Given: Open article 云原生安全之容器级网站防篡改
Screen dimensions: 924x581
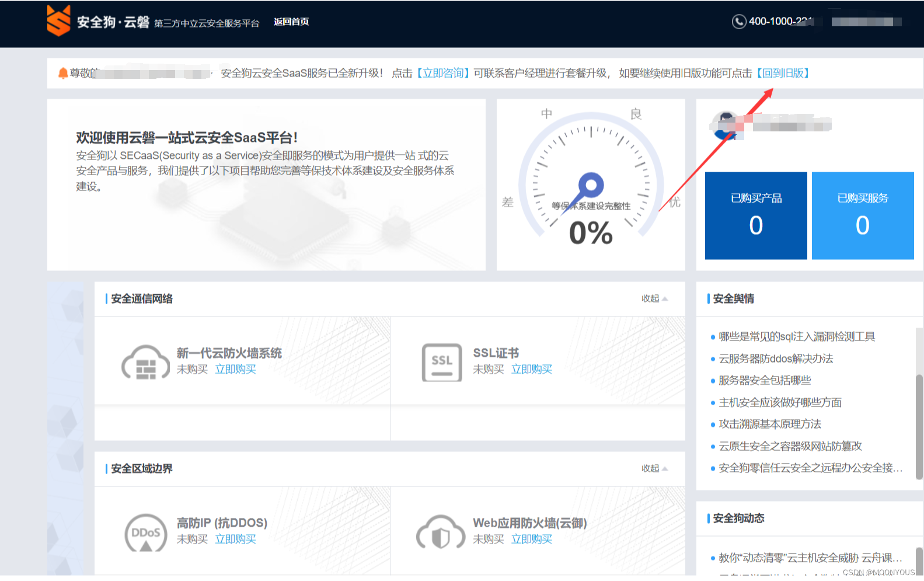Looking at the screenshot, I should (790, 446).
